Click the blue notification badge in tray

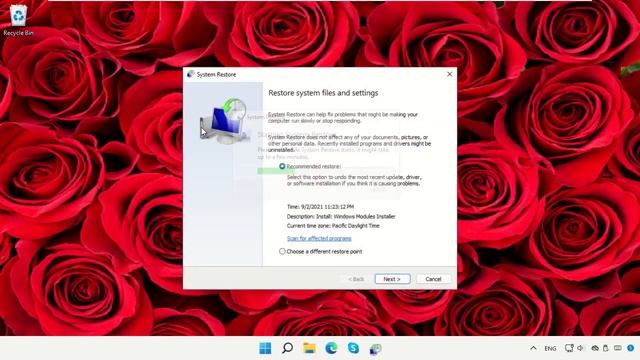coord(631,348)
